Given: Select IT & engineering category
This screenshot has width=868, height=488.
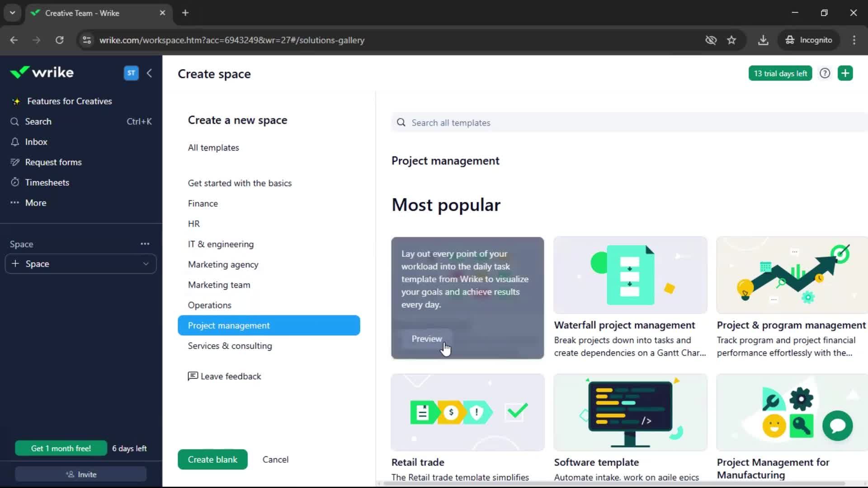Looking at the screenshot, I should 221,244.
